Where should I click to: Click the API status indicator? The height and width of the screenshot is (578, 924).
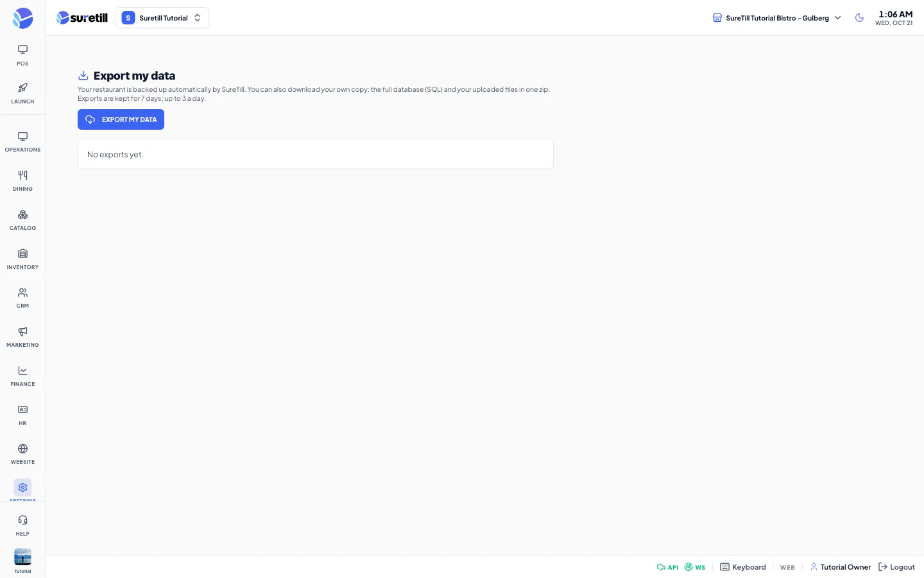pos(667,567)
